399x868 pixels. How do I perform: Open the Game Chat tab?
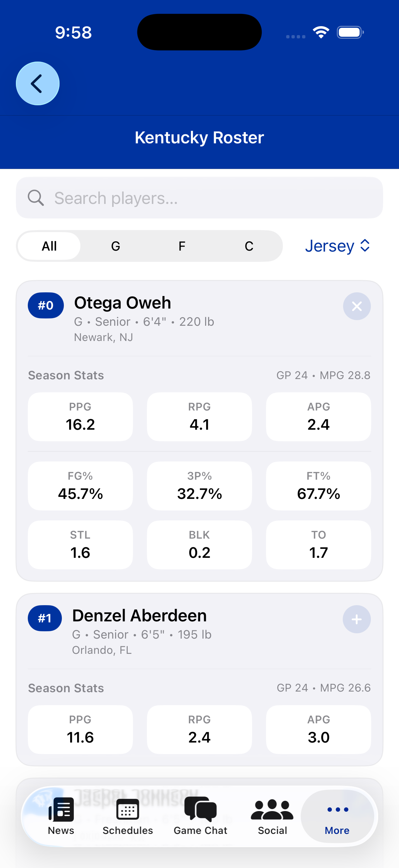[200, 816]
